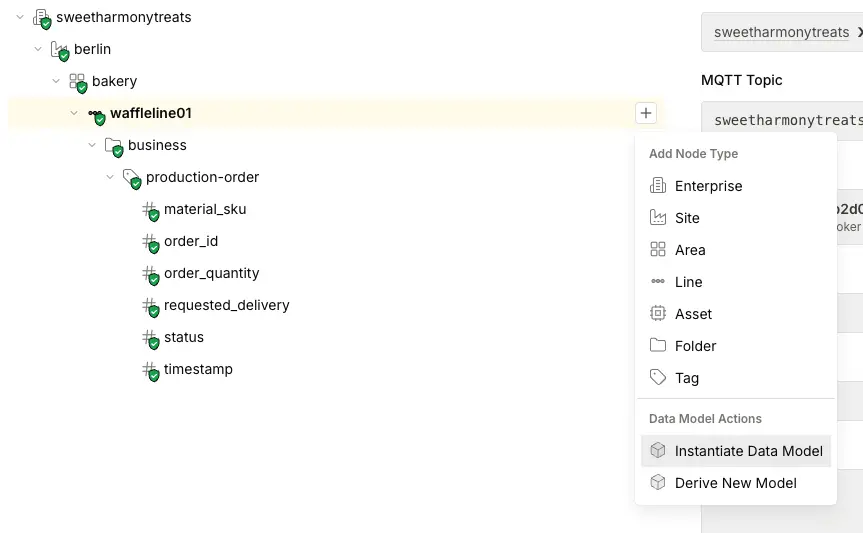Click the order_id hash icon
The width and height of the screenshot is (863, 533).
click(150, 242)
